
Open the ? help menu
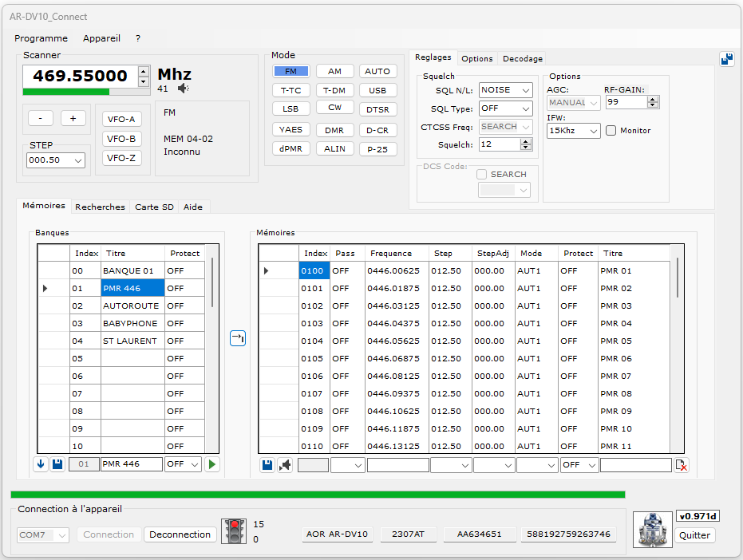[x=138, y=38]
